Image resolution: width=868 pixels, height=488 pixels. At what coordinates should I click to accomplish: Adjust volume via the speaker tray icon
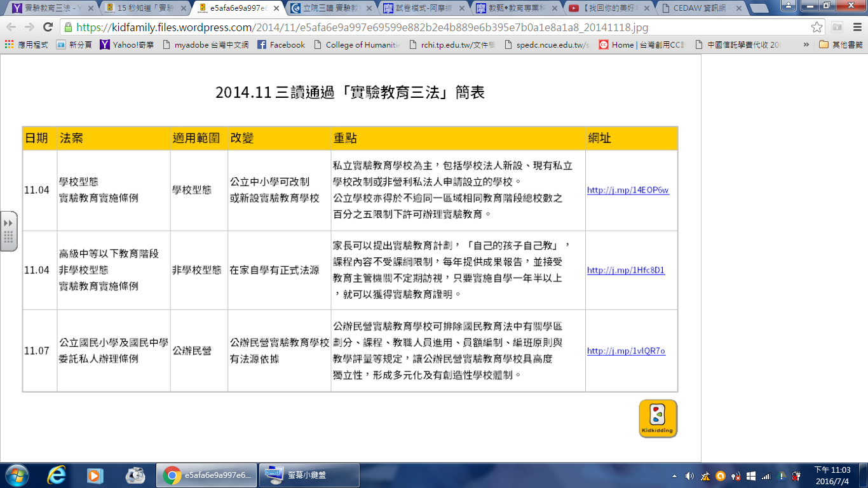690,475
